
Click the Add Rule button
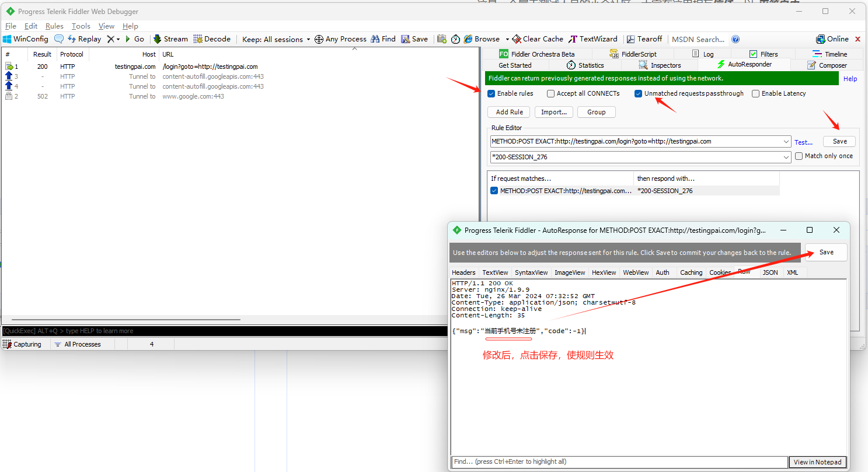point(509,112)
